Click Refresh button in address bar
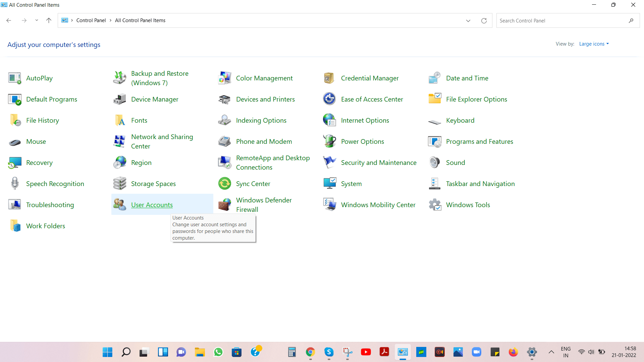 coord(484,20)
